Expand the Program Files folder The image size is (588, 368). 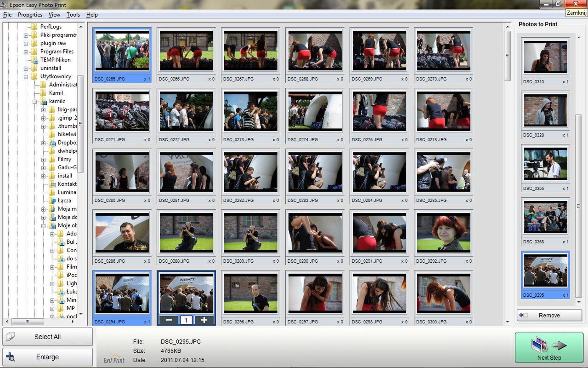(26, 52)
